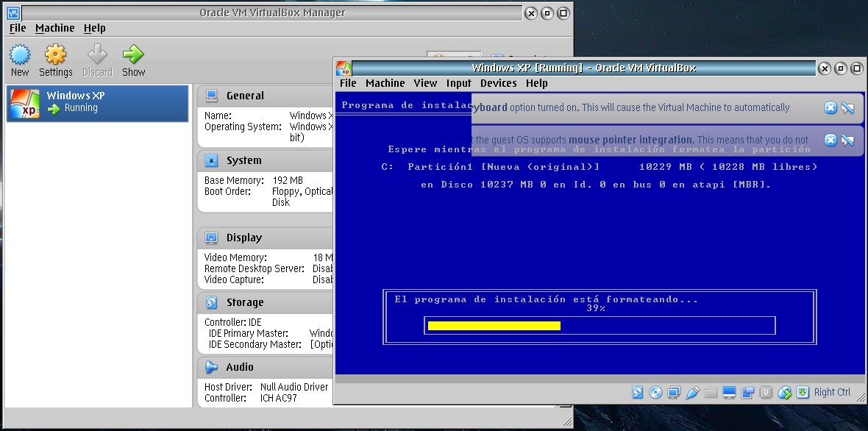Open Machine menu in Windows XP VM window
This screenshot has width=868, height=431.
coord(385,83)
